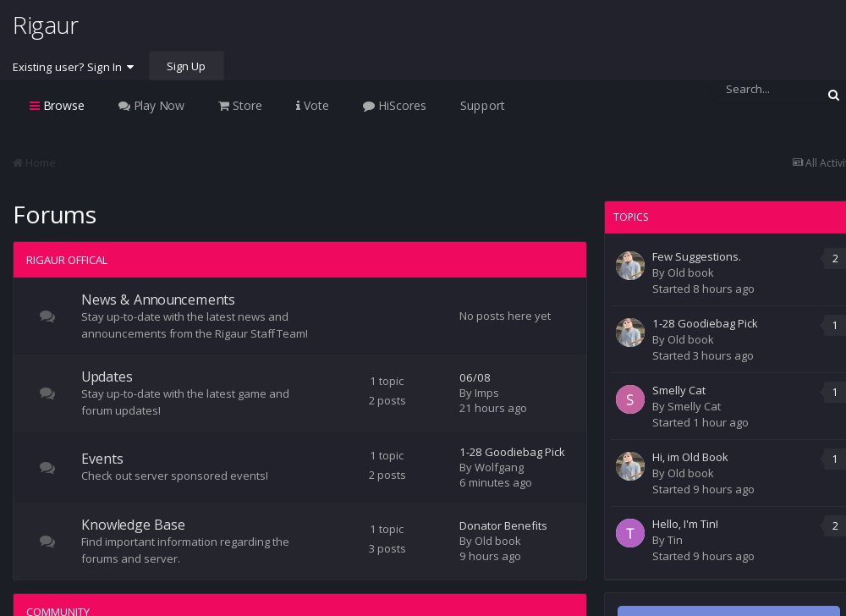The height and width of the screenshot is (616, 846).
Task: Open Imps profile under Updates
Action: pyautogui.click(x=486, y=393)
